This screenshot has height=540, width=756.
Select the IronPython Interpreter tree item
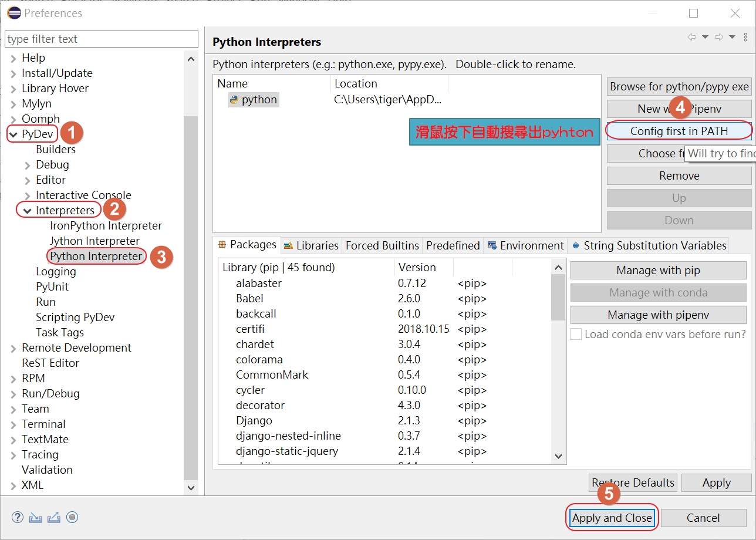coord(106,226)
